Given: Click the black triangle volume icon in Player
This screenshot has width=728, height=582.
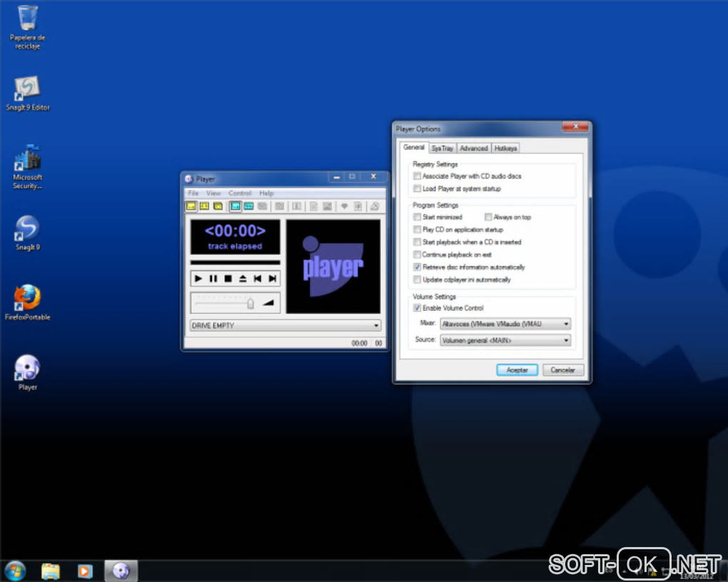Looking at the screenshot, I should click(x=268, y=303).
